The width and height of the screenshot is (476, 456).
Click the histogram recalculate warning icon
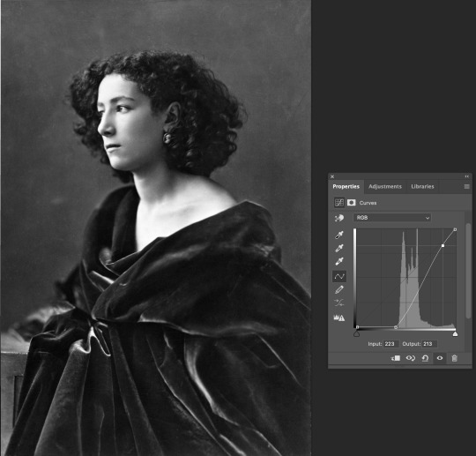tap(339, 318)
